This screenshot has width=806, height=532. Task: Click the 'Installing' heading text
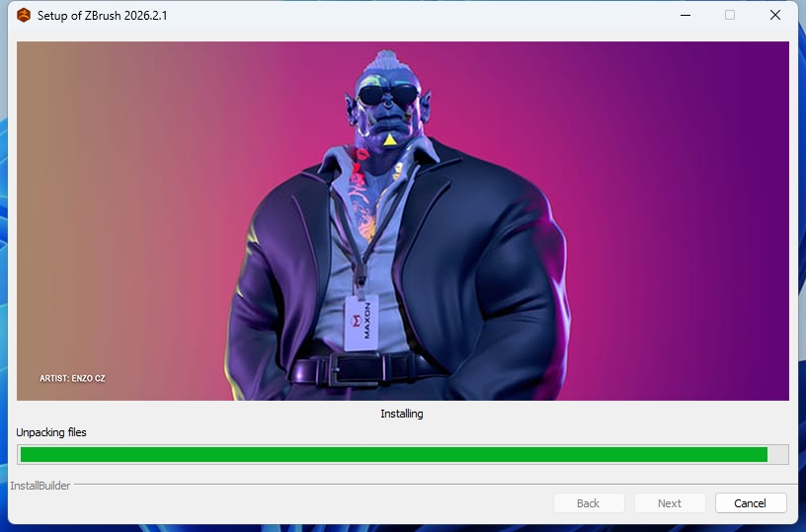402,414
